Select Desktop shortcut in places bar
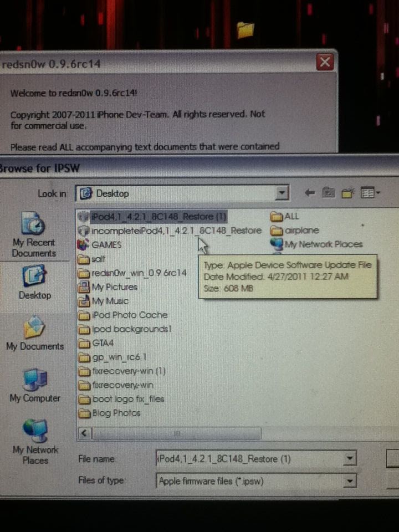Screen dimensions: 399x532 (34, 282)
